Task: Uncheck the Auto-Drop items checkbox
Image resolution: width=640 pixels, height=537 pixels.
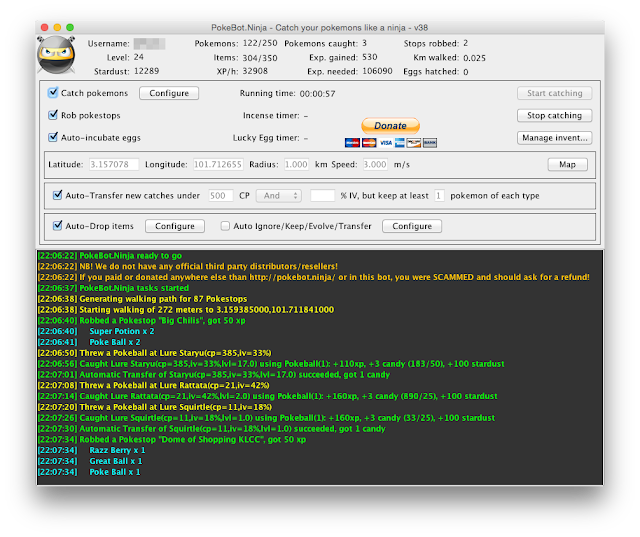Action: pyautogui.click(x=58, y=225)
